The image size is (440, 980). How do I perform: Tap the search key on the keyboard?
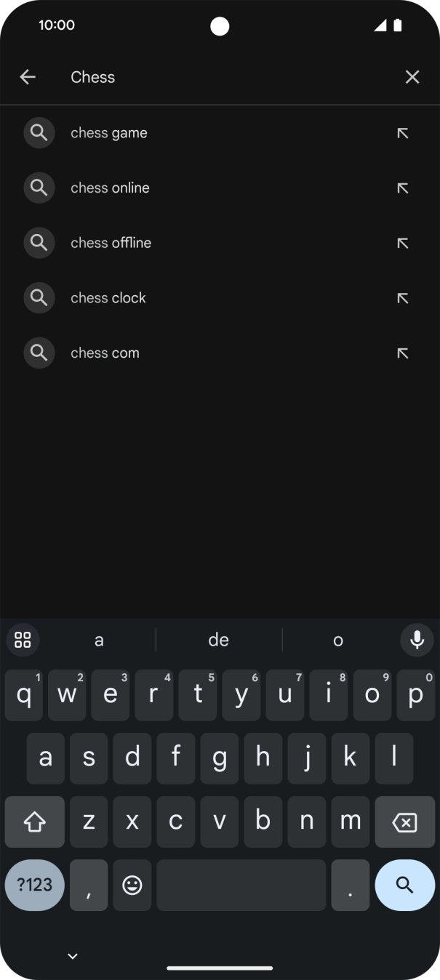point(404,885)
